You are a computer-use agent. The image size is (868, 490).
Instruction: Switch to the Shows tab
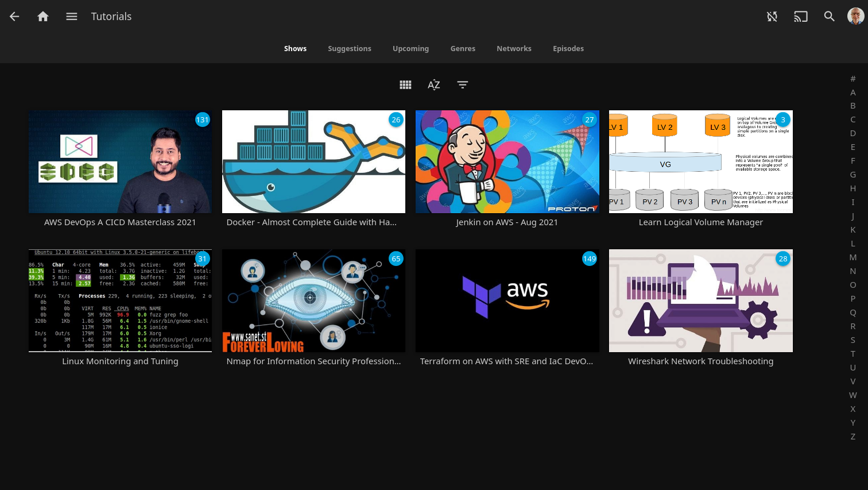295,49
